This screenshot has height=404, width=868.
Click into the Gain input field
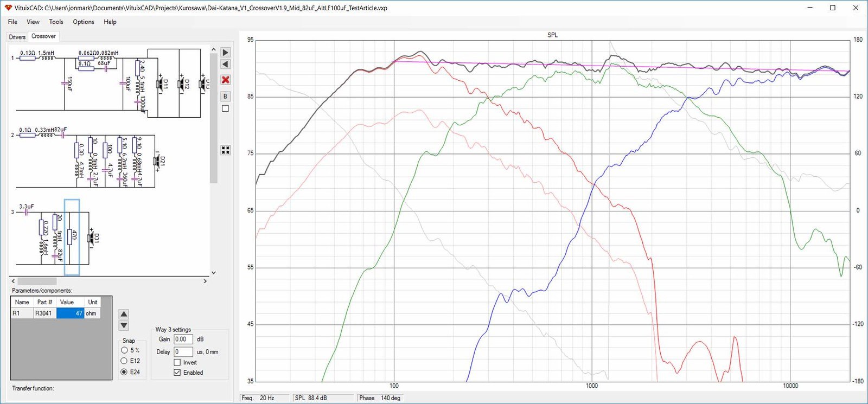183,339
